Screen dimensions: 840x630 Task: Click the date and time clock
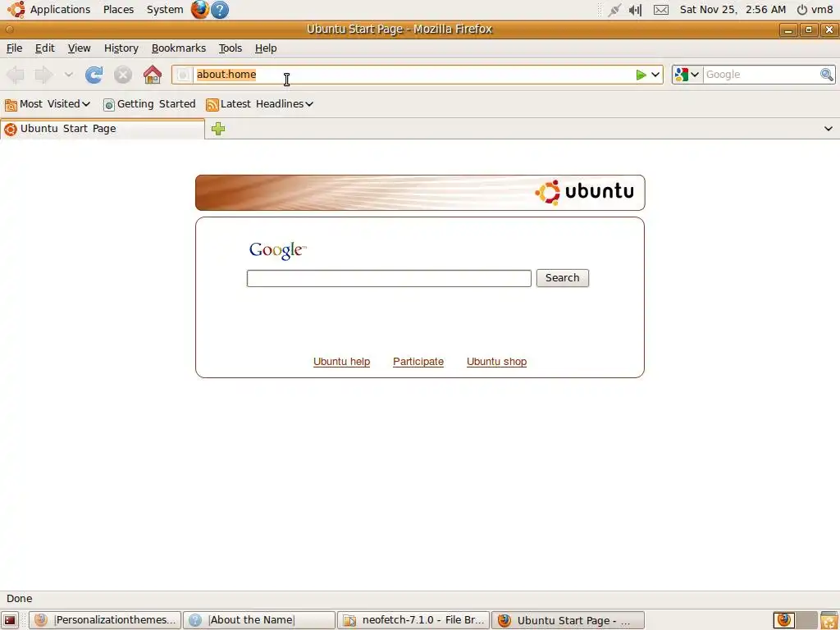(x=733, y=10)
